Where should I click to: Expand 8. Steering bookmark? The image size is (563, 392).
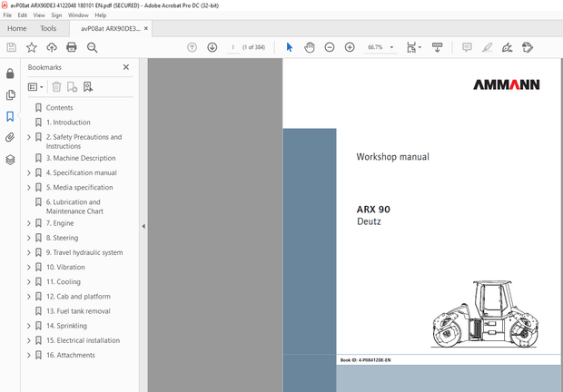[x=29, y=238]
